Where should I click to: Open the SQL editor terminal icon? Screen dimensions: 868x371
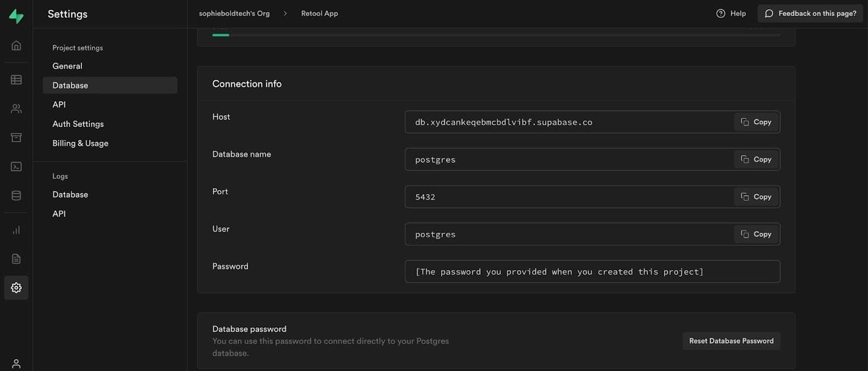pyautogui.click(x=16, y=167)
